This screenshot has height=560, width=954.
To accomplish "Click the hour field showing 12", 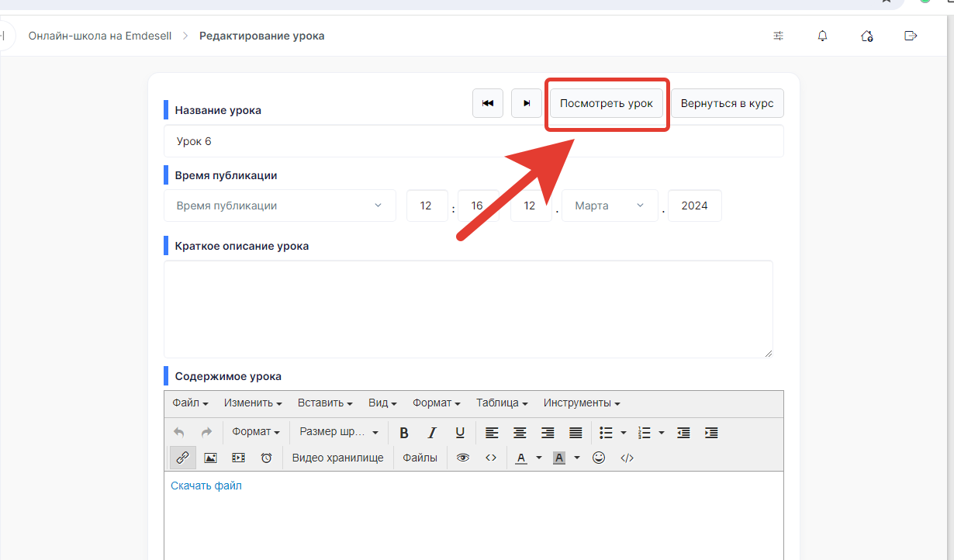I will click(x=427, y=206).
